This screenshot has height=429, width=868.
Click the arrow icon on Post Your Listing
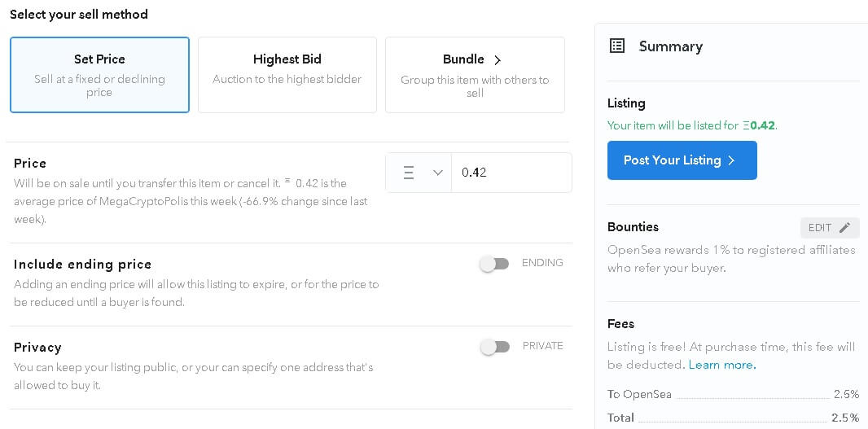click(x=731, y=160)
